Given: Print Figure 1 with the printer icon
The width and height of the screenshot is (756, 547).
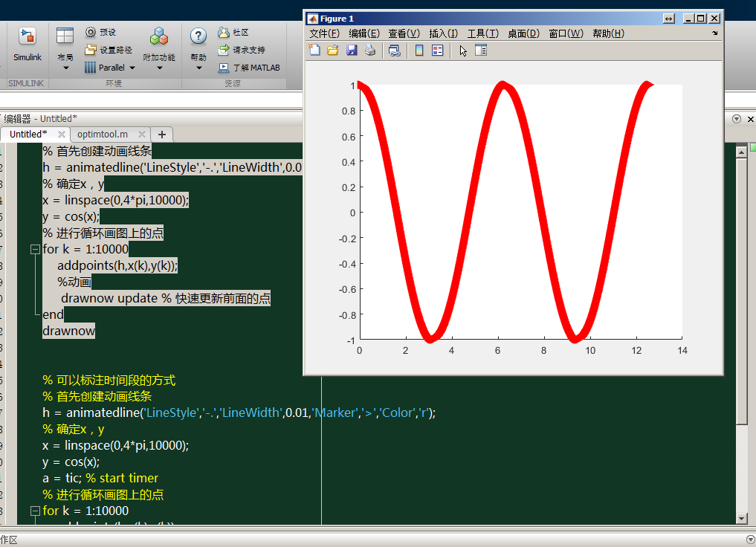Looking at the screenshot, I should [x=369, y=50].
